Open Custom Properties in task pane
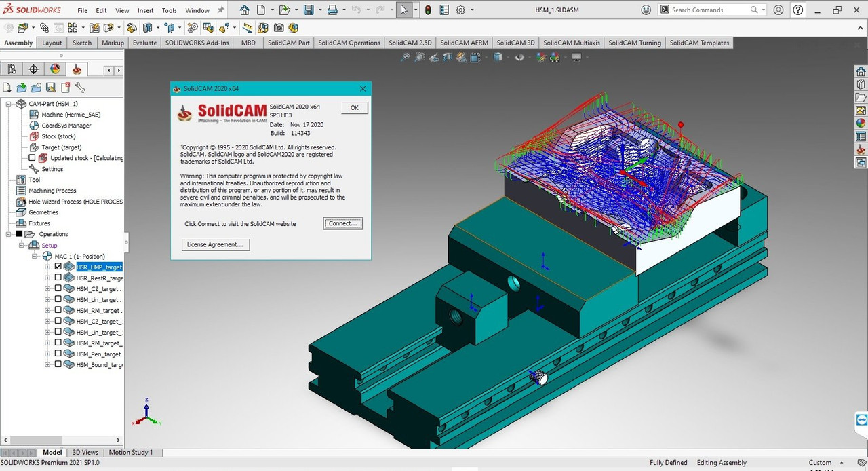This screenshot has height=471, width=868. click(861, 136)
